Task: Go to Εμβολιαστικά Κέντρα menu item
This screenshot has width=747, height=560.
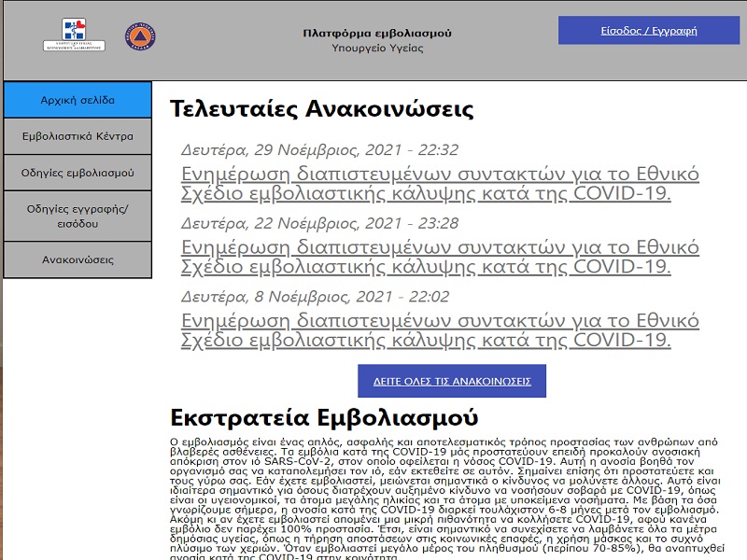Action: pyautogui.click(x=78, y=136)
